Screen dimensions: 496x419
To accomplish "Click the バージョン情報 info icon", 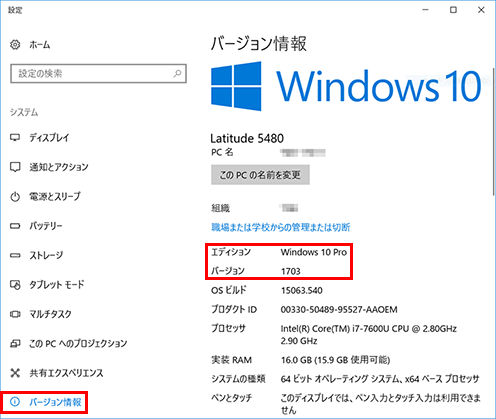I will coord(15,402).
